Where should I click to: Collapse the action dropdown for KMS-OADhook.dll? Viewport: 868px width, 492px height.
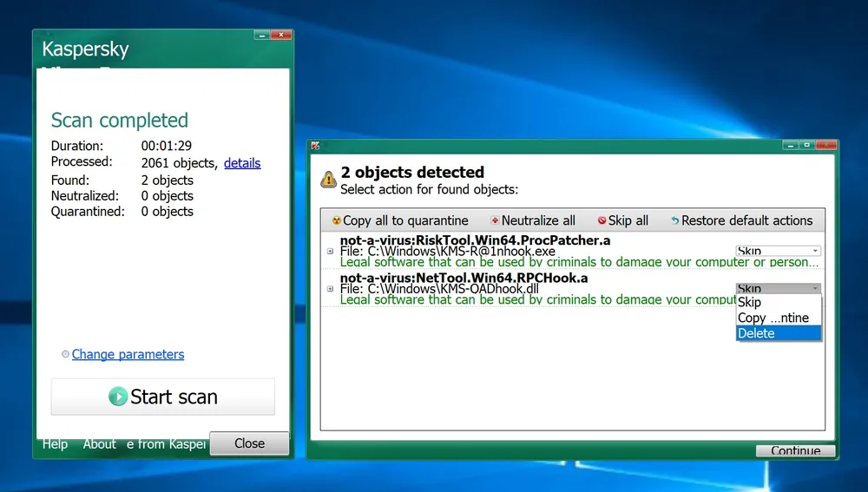point(814,288)
